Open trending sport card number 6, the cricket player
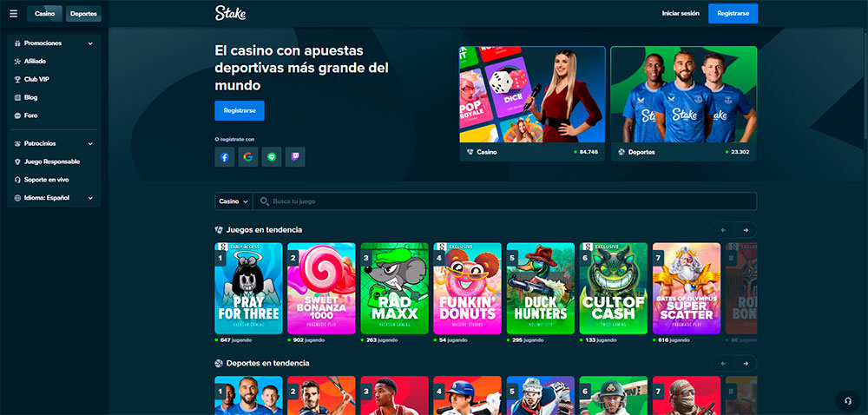Image resolution: width=868 pixels, height=415 pixels. [614, 396]
